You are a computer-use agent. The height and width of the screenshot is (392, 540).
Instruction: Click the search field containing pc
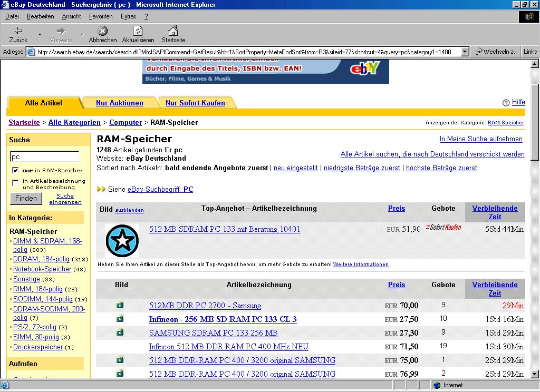44,156
